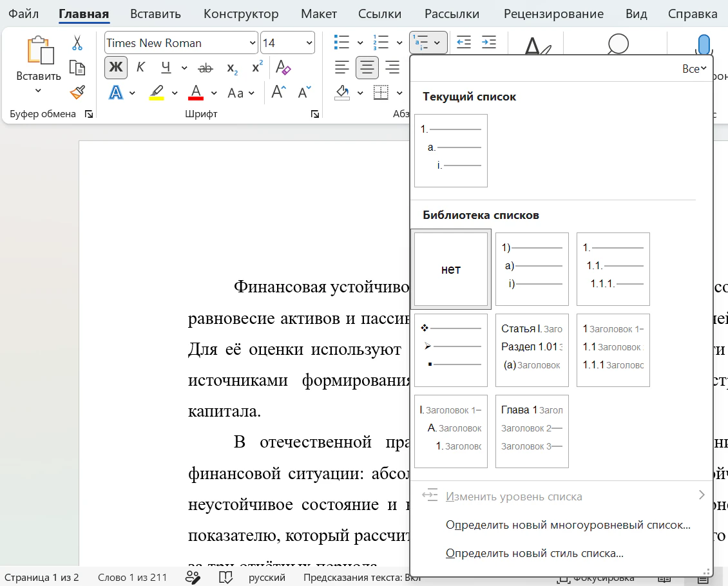
Task: Open borders dropdown arrow
Action: 399,93
